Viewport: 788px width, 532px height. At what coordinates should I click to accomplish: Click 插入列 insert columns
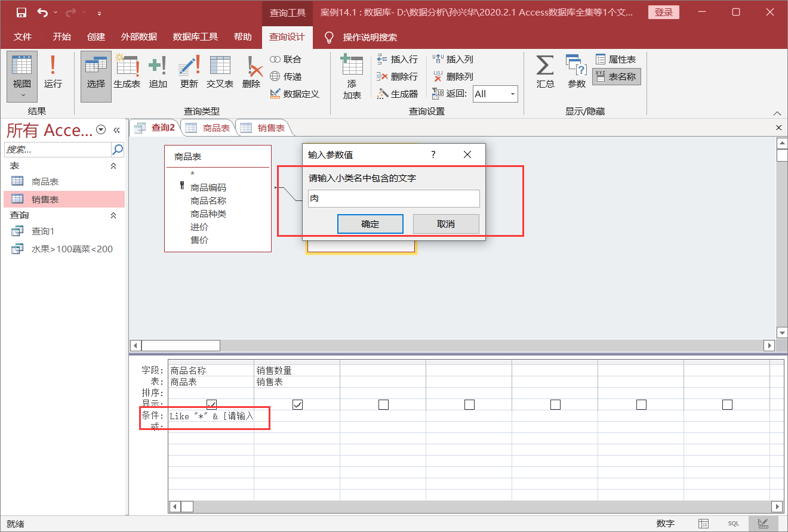click(453, 59)
